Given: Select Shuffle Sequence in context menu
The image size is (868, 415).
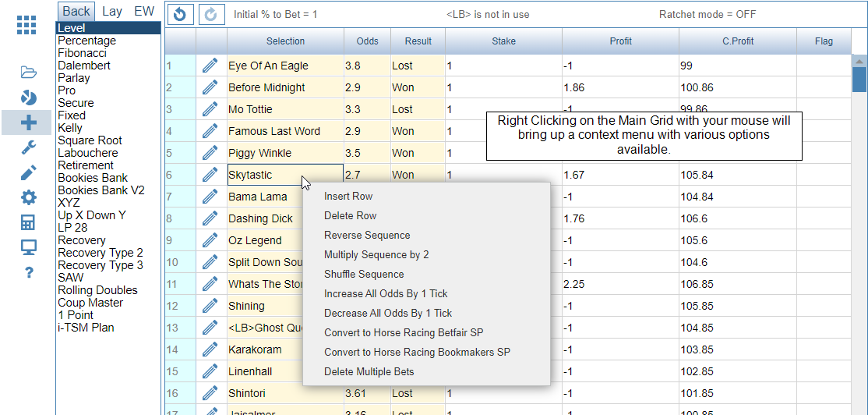Looking at the screenshot, I should click(x=364, y=274).
